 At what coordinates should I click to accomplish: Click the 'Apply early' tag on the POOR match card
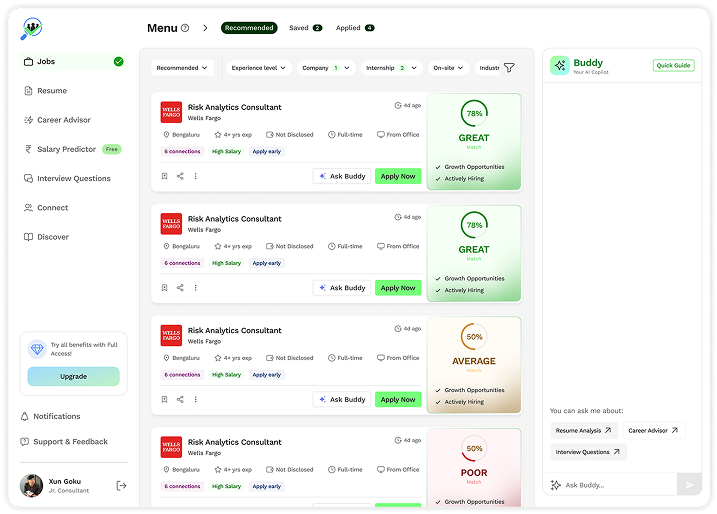267,486
